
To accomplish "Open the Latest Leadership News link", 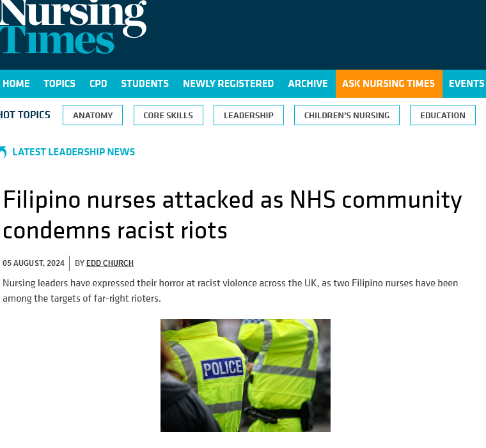I will [x=74, y=152].
